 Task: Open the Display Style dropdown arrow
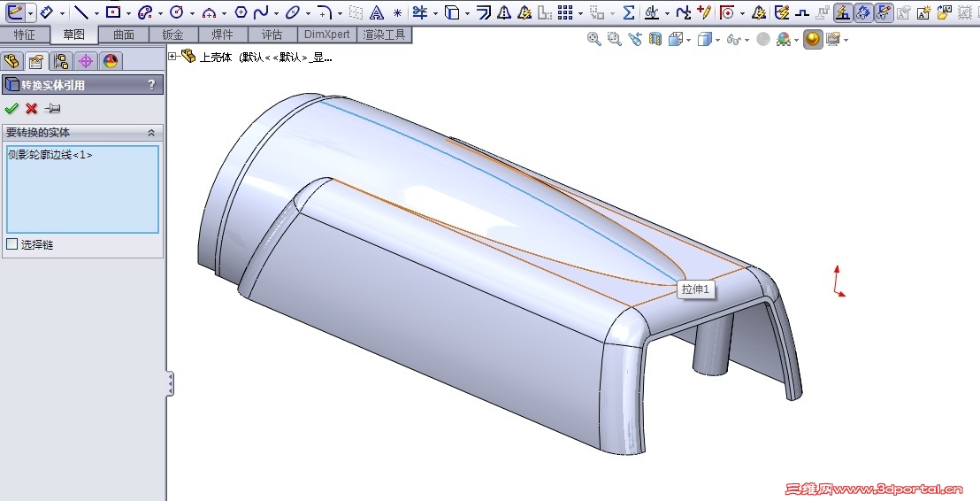717,40
